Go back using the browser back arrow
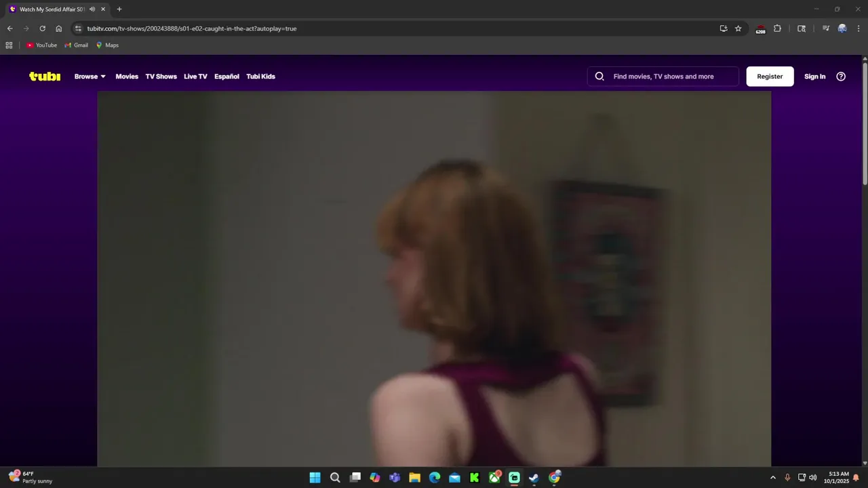The image size is (868, 488). [x=9, y=28]
